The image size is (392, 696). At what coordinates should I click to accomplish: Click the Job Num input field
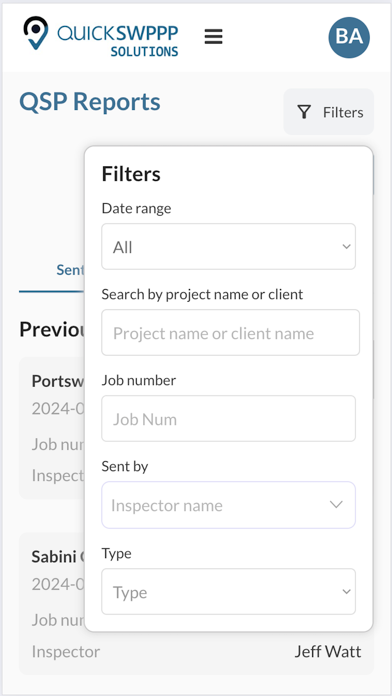229,419
